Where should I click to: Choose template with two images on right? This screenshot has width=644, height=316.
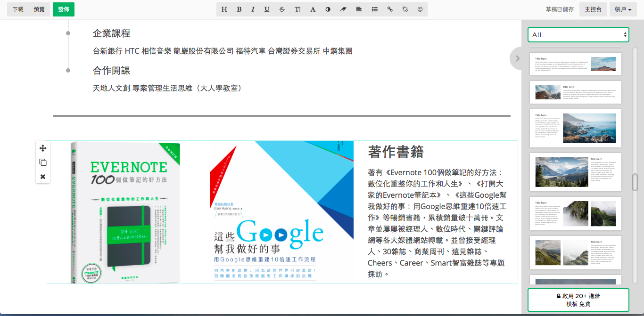click(576, 213)
